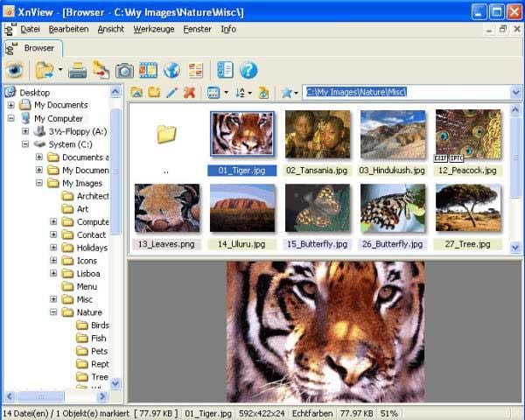The height and width of the screenshot is (420, 525).
Task: Click the EXIF badge on 12_Peacock.jpg
Action: click(441, 157)
